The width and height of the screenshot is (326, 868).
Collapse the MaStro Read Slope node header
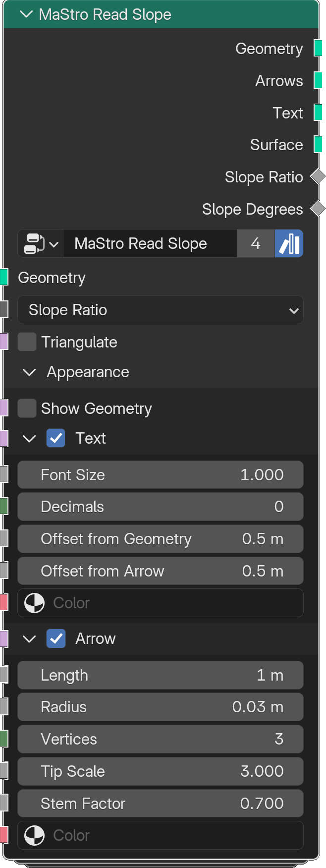(26, 14)
